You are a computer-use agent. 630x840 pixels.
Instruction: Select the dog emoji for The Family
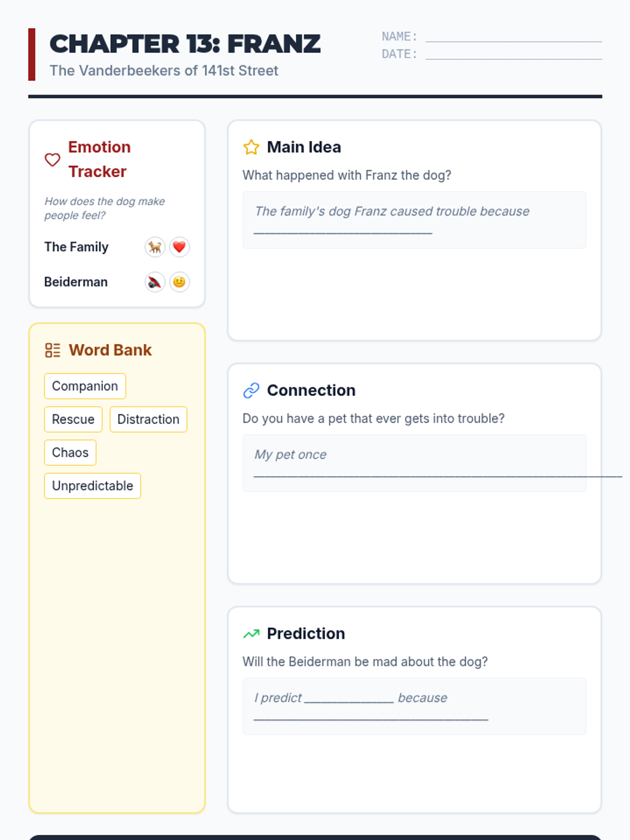point(155,247)
